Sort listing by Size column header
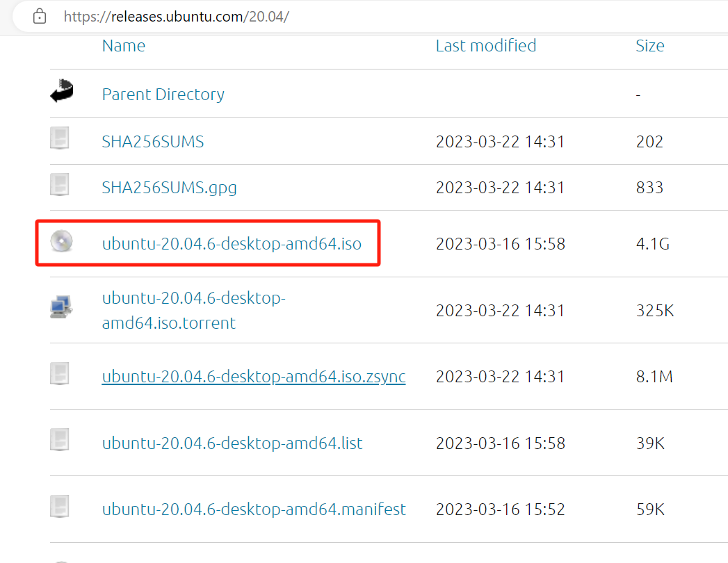This screenshot has width=728, height=563. tap(649, 46)
